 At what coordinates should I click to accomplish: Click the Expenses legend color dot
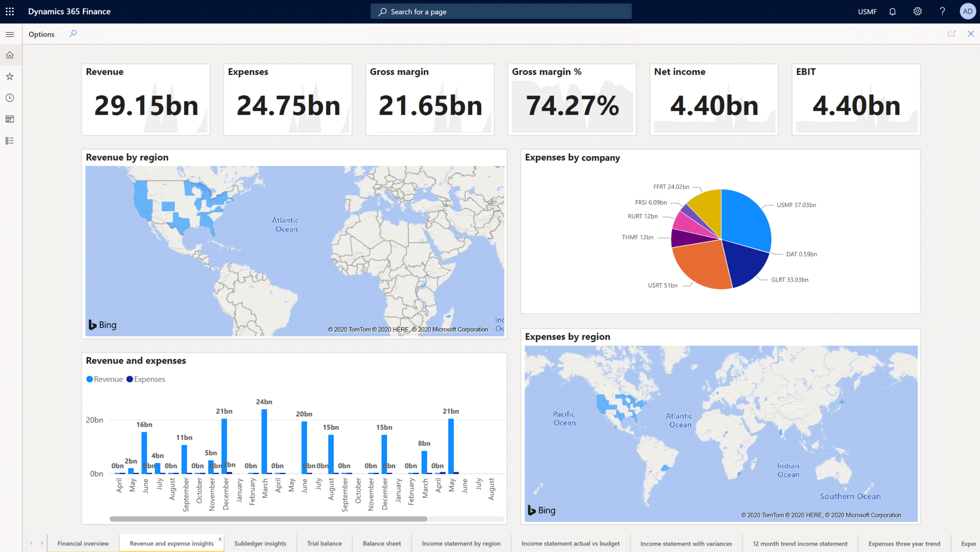point(130,379)
